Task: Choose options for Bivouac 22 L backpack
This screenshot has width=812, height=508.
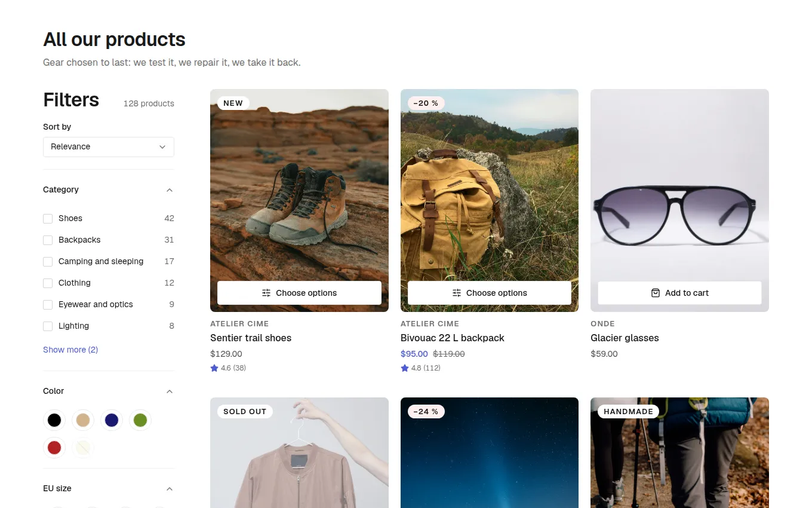Action: pyautogui.click(x=490, y=293)
